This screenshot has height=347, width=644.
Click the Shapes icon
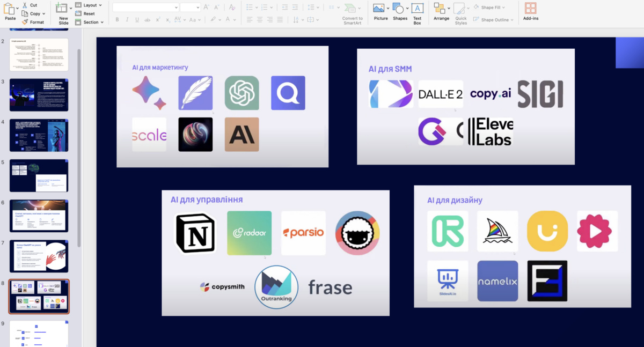[x=398, y=8]
